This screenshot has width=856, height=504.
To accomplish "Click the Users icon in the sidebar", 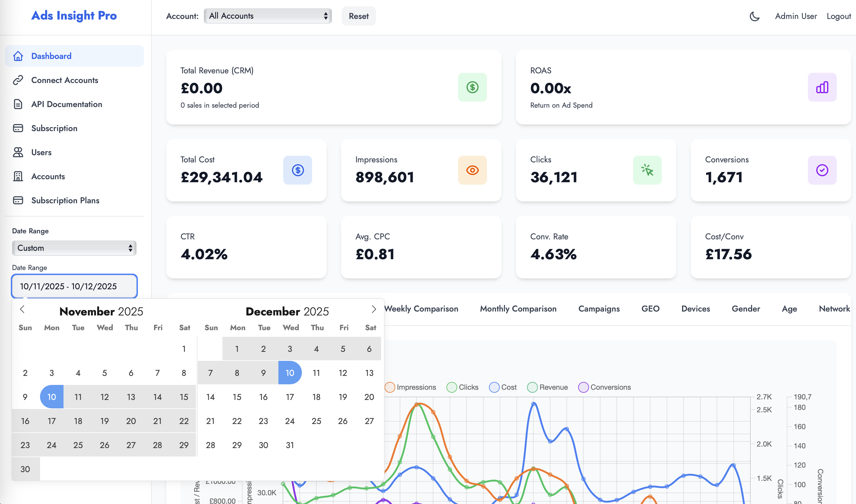I will 18,152.
